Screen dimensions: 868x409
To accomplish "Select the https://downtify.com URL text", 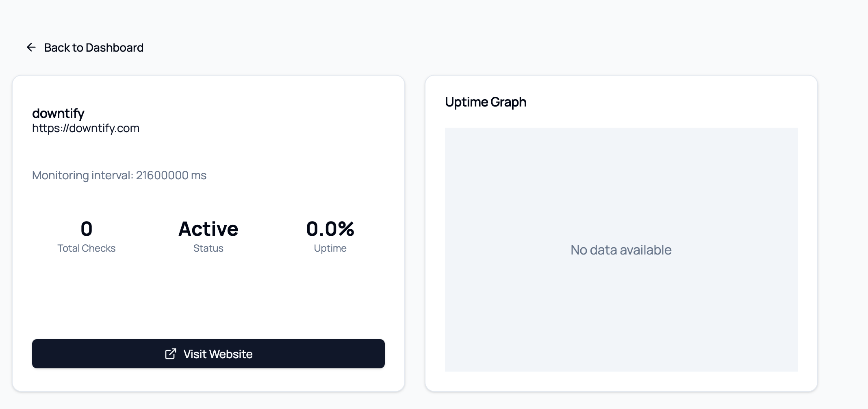I will pyautogui.click(x=86, y=128).
